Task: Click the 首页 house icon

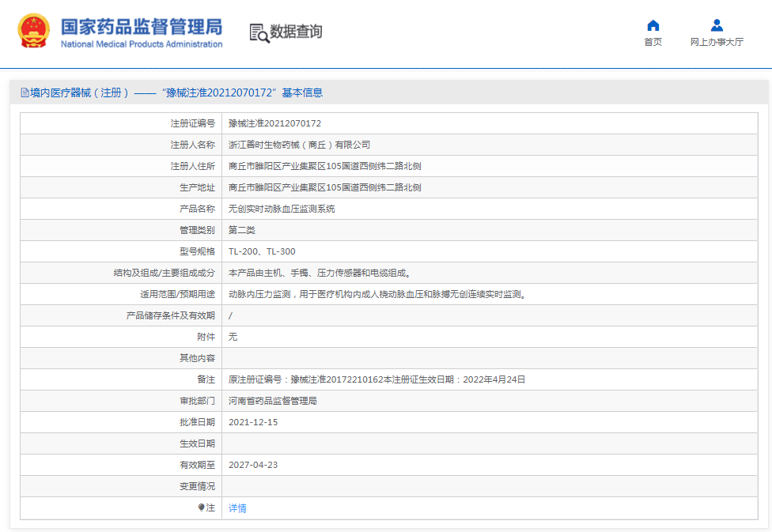Action: 653,25
